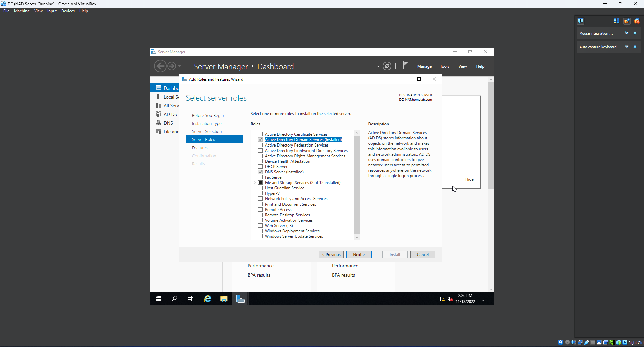Click the hard disk activity status icon
The image size is (644, 347).
point(560,342)
